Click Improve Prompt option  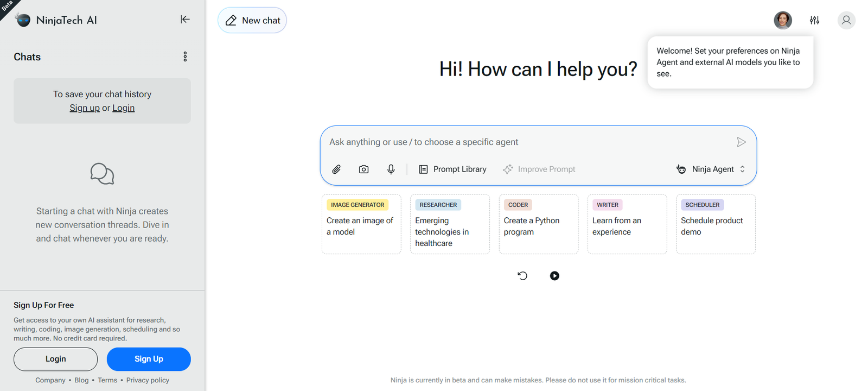[539, 169]
